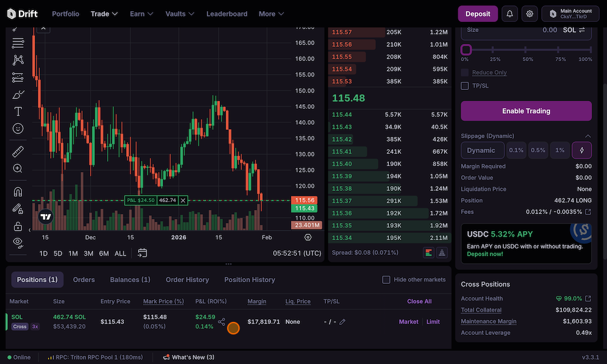This screenshot has width=607, height=364.
Task: Select the ruler measure tool
Action: [18, 152]
